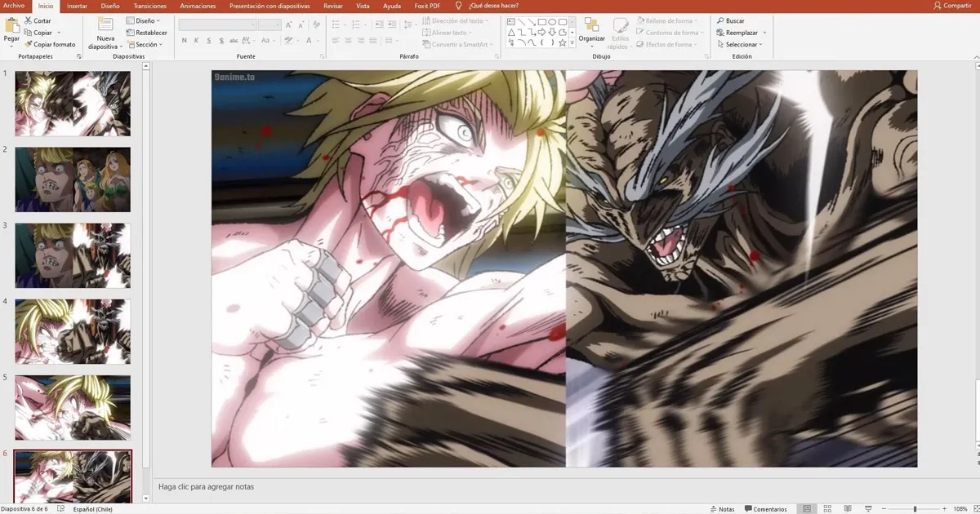The image size is (980, 514).
Task: Open Dibujo group dialog launcher
Action: click(x=706, y=57)
